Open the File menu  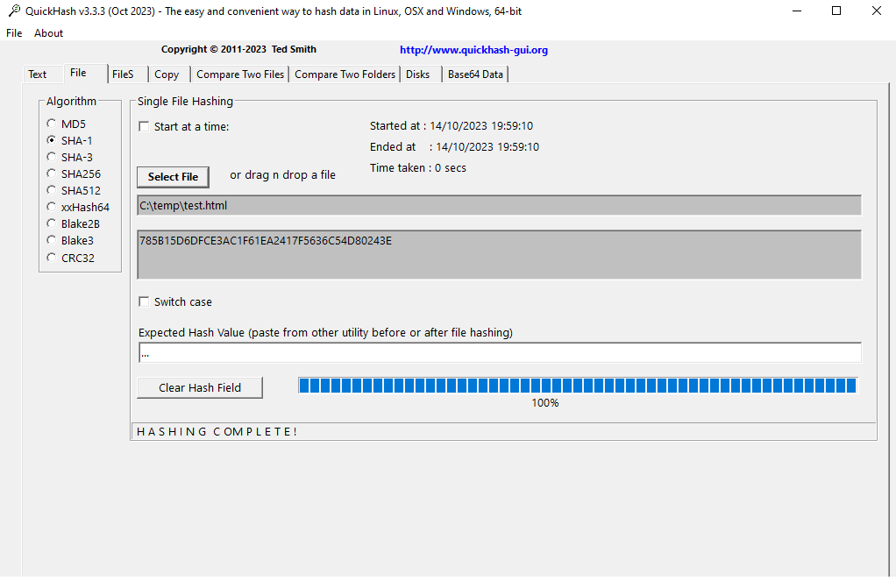coord(14,33)
